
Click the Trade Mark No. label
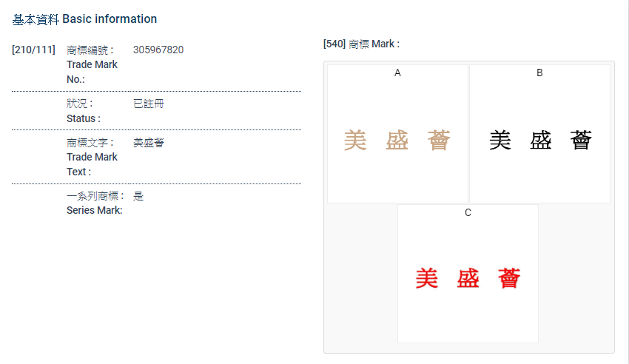tap(92, 64)
